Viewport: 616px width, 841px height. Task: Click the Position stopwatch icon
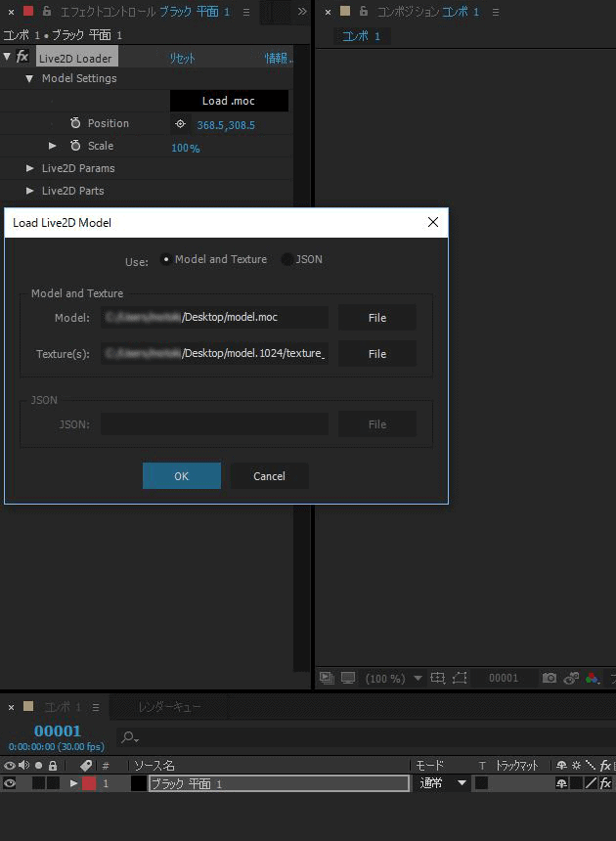[x=75, y=123]
